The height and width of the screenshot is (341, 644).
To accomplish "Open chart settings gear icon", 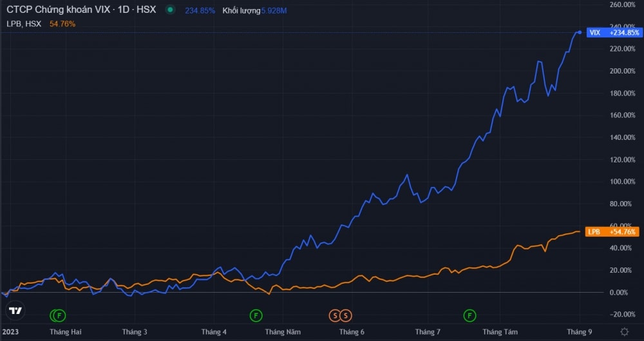I will (x=624, y=331).
